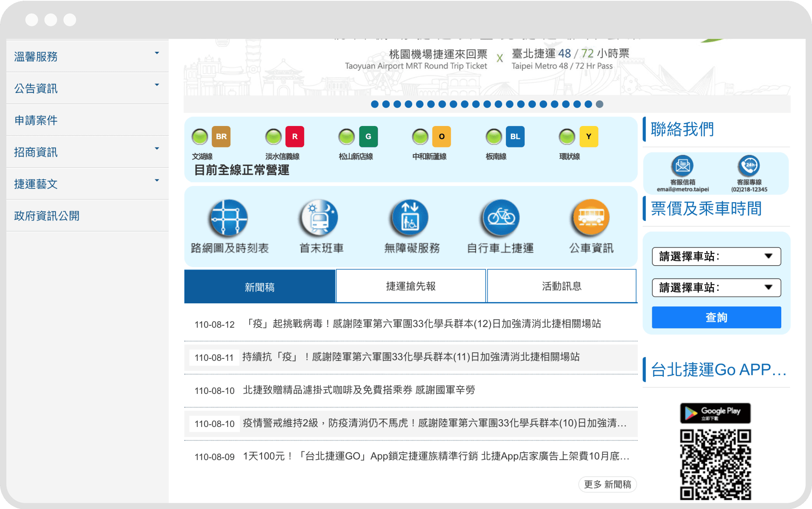Switch to the 捷運搶先報 tab
This screenshot has height=509, width=812.
[x=411, y=286]
